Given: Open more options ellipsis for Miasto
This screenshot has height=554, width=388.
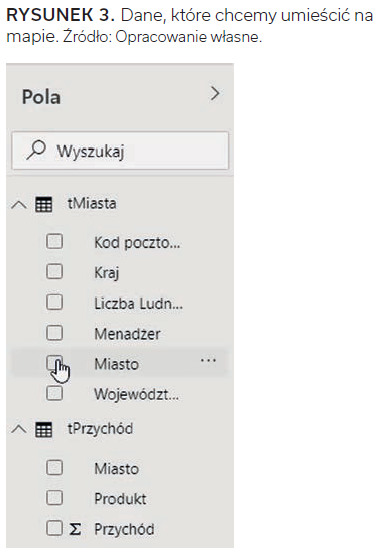Looking at the screenshot, I should pos(208,361).
